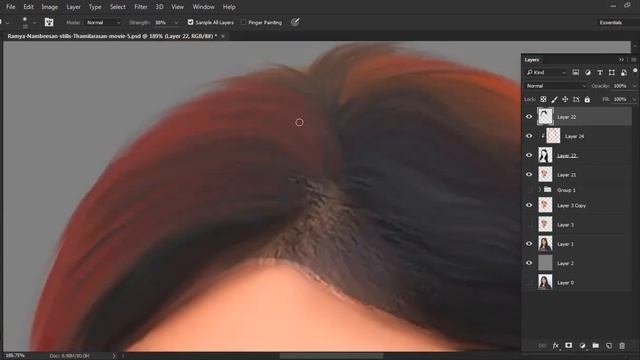
Task: Delete layer trash icon
Action: click(622, 346)
